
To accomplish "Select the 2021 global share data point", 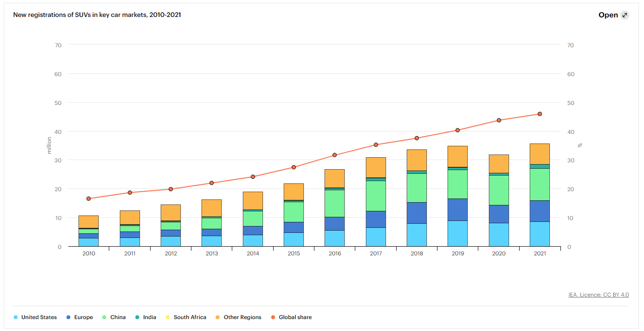I will tap(540, 114).
